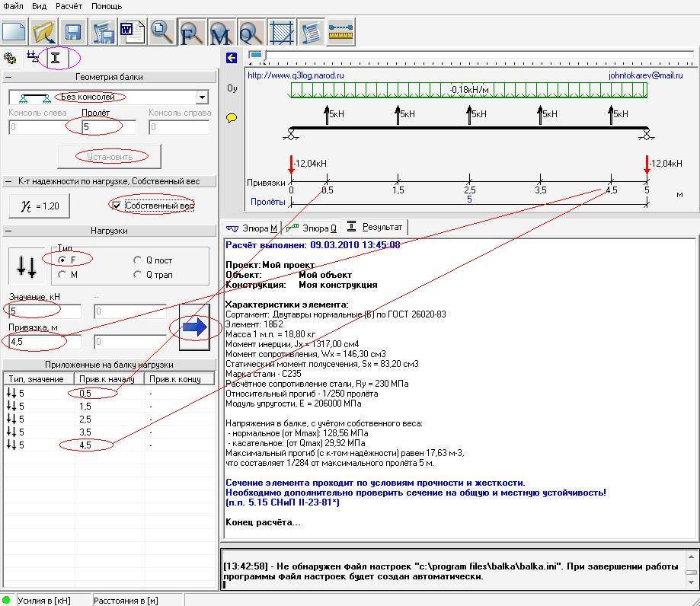Open the report scroll icon
This screenshot has width=700, height=606.
point(312,32)
